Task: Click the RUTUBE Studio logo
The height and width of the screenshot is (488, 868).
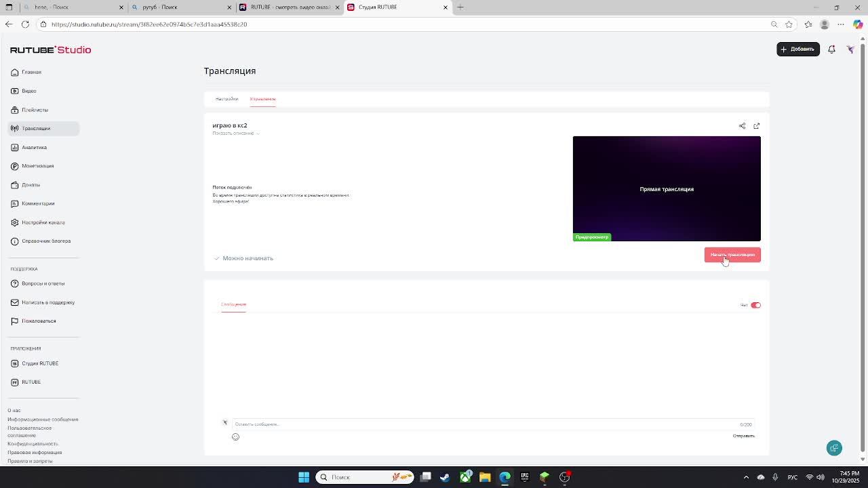Action: pyautogui.click(x=51, y=49)
